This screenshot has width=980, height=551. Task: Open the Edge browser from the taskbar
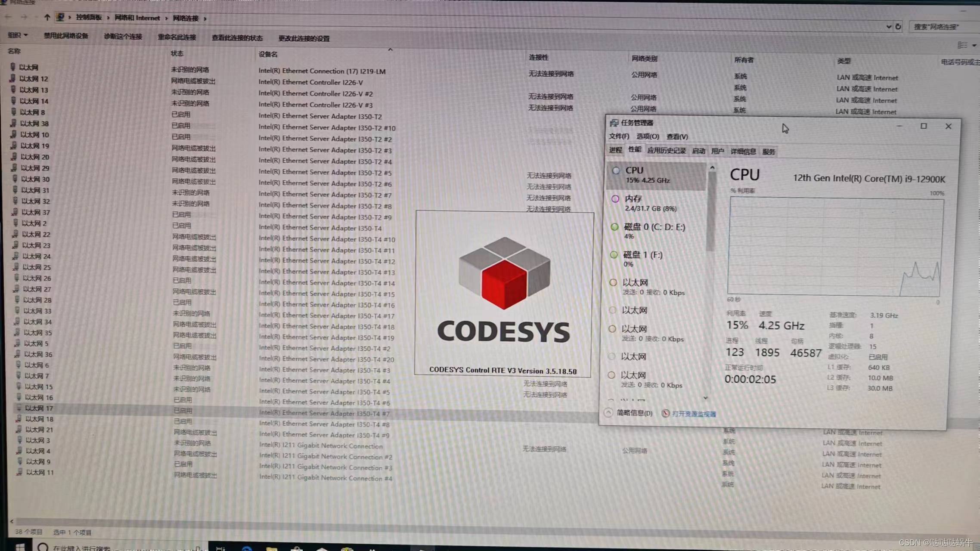[247, 548]
